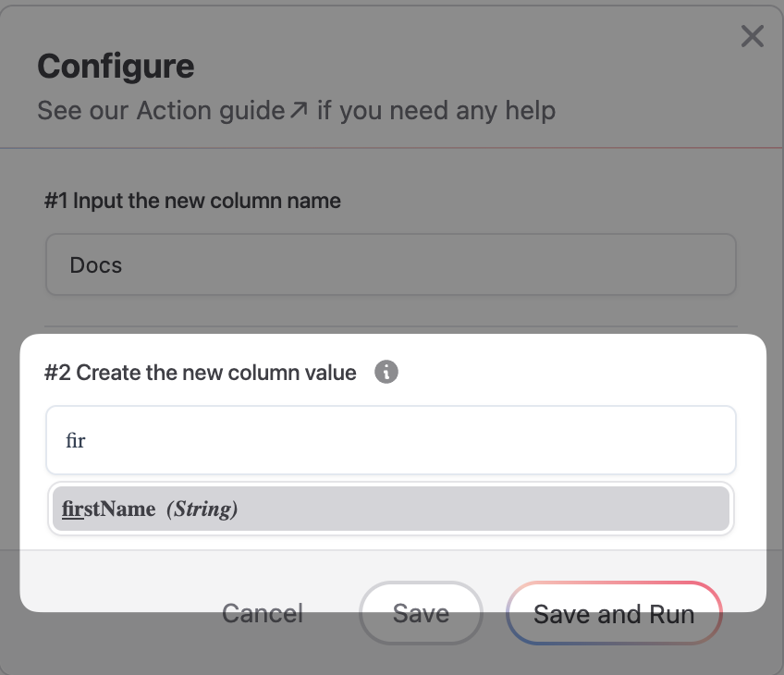The height and width of the screenshot is (675, 784).
Task: Focus the column value field containing fir
Action: pos(390,440)
